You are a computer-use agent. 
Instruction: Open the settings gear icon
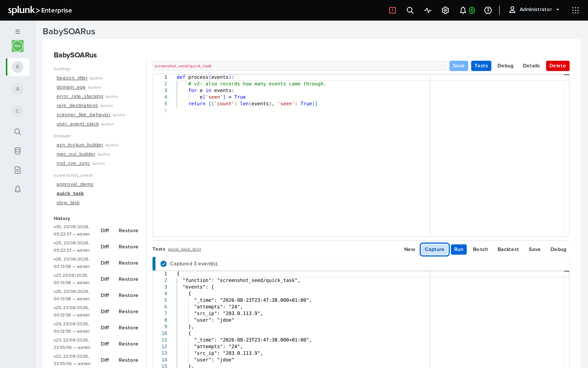coord(445,10)
